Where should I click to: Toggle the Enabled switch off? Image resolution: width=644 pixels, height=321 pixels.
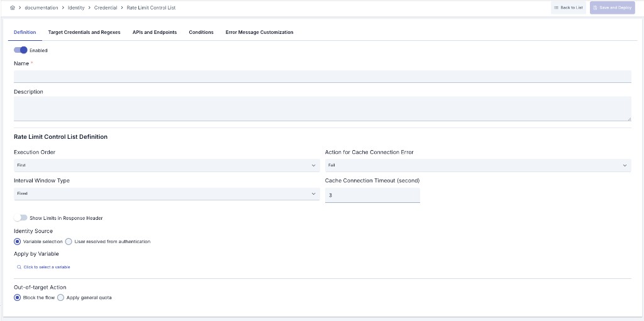point(21,50)
